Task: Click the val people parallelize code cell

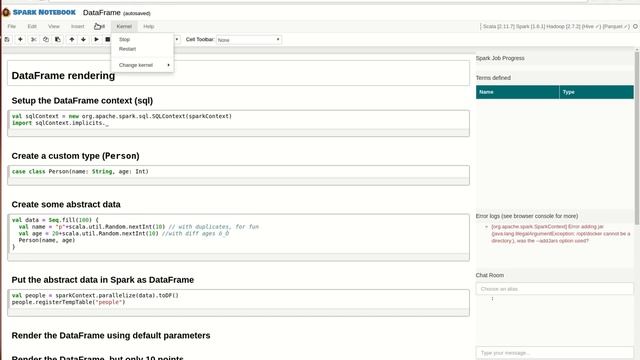Action: tap(238, 302)
